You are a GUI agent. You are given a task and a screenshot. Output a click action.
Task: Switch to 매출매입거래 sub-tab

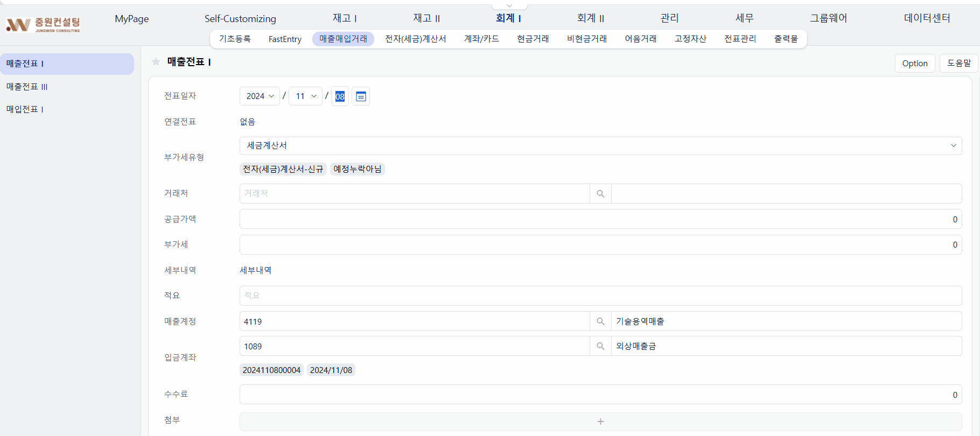click(343, 39)
